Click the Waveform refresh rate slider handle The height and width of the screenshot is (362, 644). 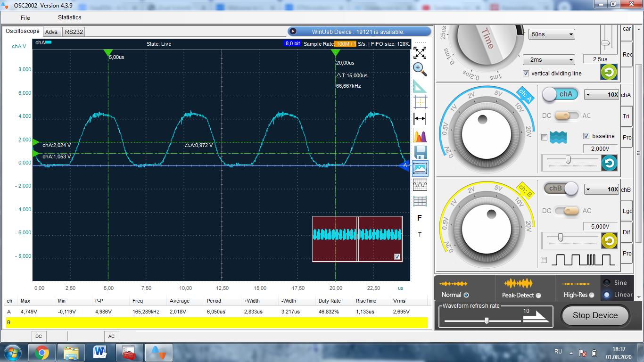point(487,321)
